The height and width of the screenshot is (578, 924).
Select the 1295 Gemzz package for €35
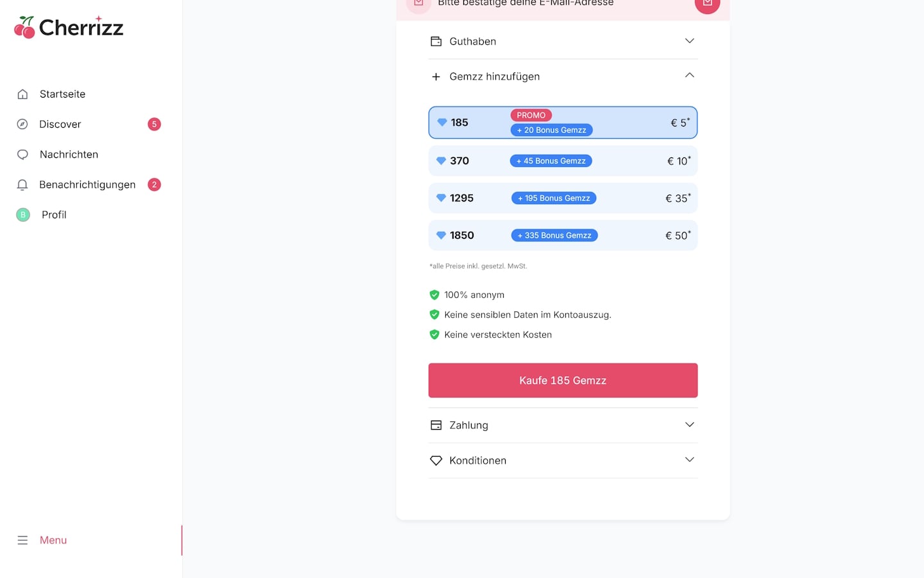point(563,198)
